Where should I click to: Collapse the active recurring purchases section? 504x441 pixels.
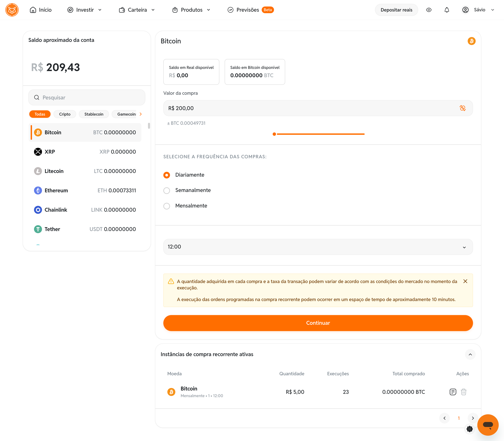click(470, 354)
